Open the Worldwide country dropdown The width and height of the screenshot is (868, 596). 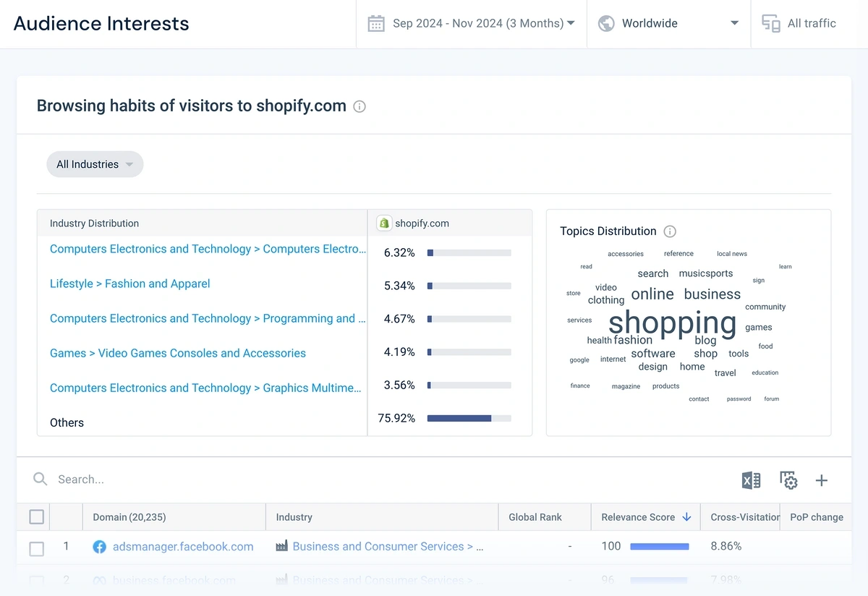click(x=668, y=24)
